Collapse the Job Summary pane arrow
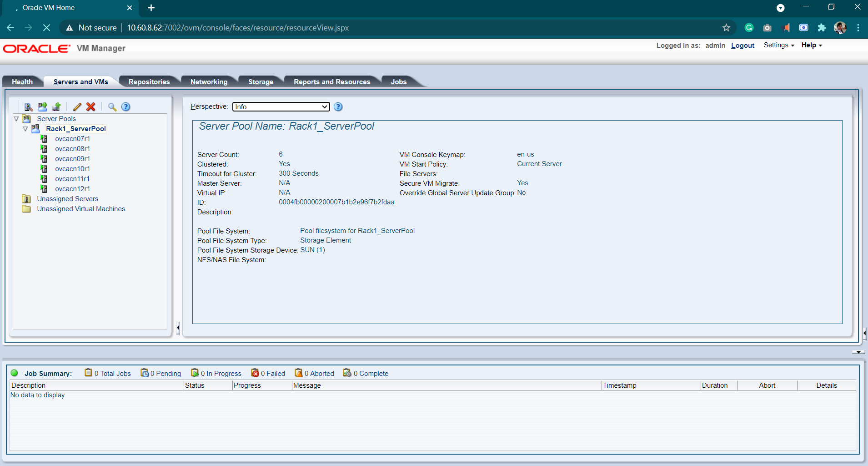 pyautogui.click(x=858, y=352)
